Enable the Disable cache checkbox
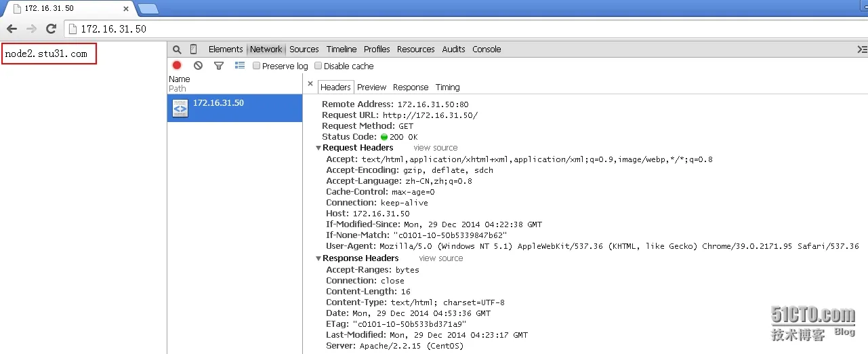 (x=318, y=66)
